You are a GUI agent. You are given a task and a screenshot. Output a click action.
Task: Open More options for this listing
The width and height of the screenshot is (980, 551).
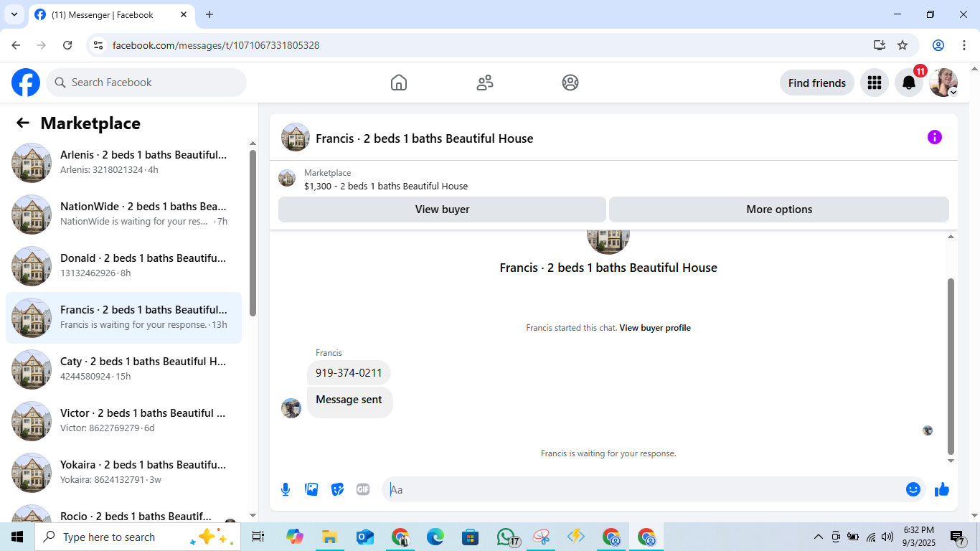coord(779,209)
